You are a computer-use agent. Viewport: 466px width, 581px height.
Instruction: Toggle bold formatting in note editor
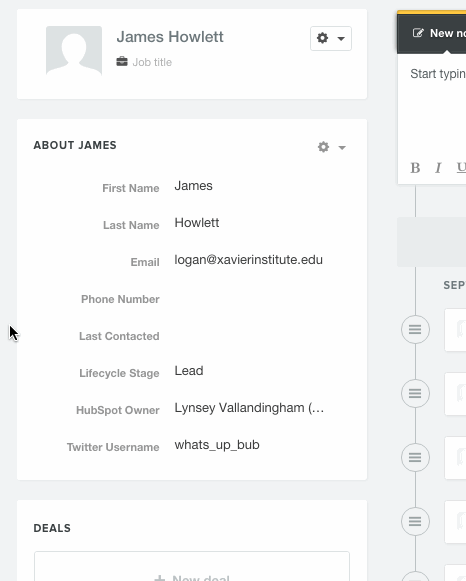click(415, 168)
